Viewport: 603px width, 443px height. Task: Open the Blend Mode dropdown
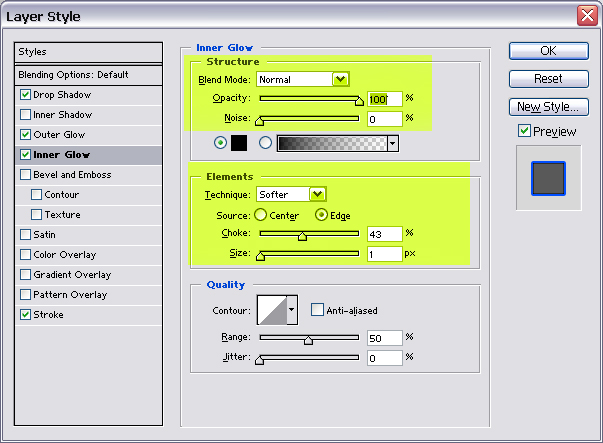tap(340, 79)
